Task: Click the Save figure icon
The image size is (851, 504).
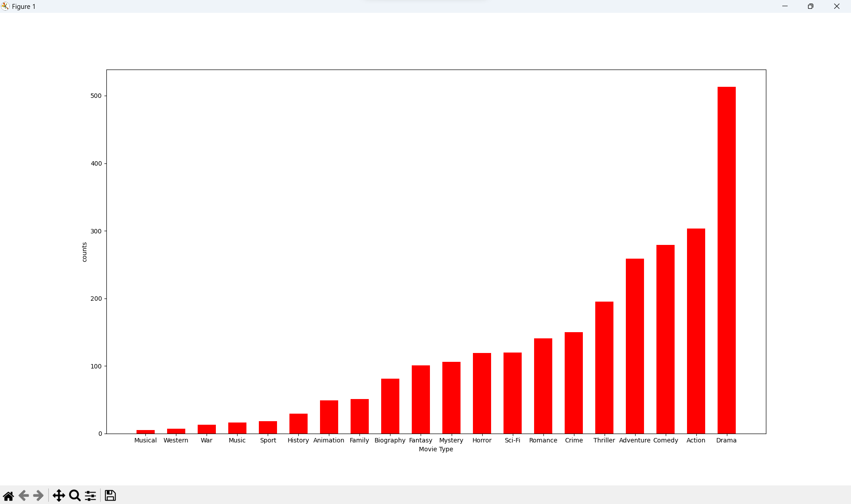Action: pos(110,495)
